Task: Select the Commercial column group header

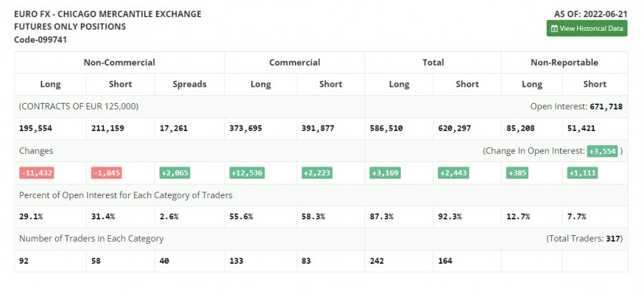Action: [x=294, y=62]
